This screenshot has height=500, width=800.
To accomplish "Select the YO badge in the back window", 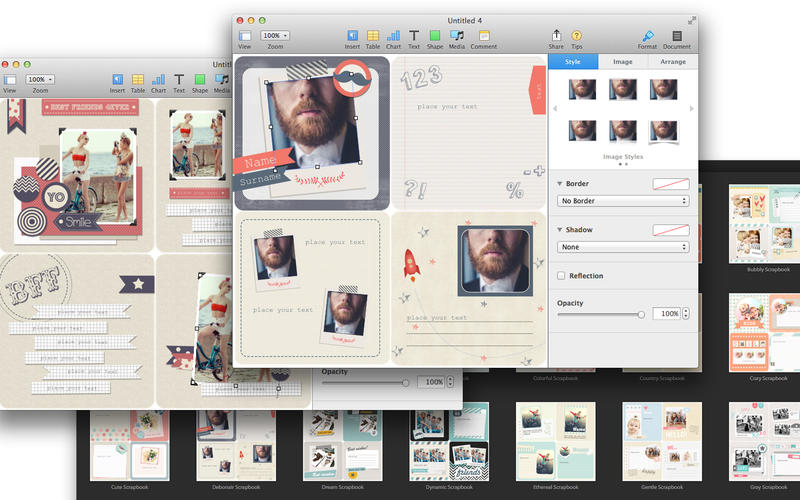I will [x=56, y=196].
